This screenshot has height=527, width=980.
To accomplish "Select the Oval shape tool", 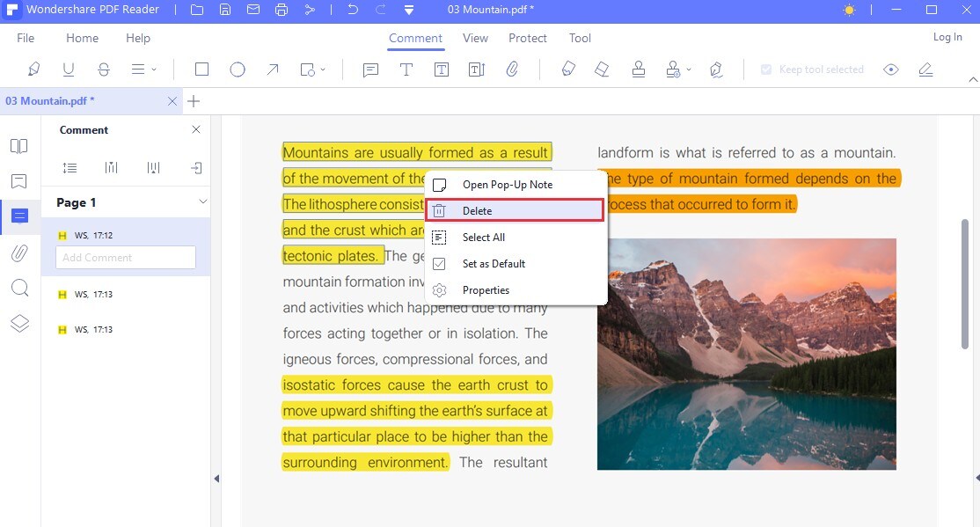I will tap(238, 69).
